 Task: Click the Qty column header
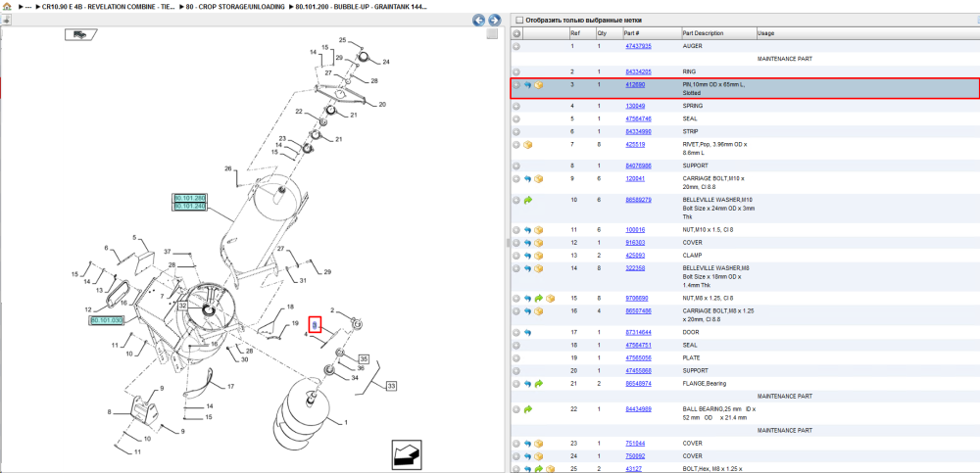pos(609,33)
